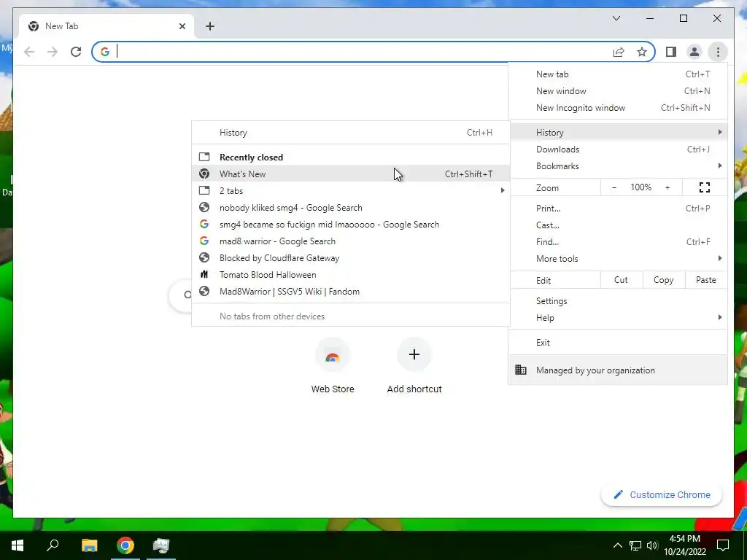
Task: Reload the page with the refresh icon
Action: (76, 52)
